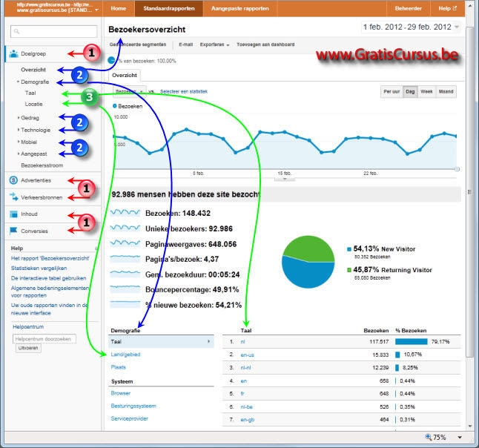Open the nl-nl language row link
This screenshot has width=479, height=448.
[245, 368]
